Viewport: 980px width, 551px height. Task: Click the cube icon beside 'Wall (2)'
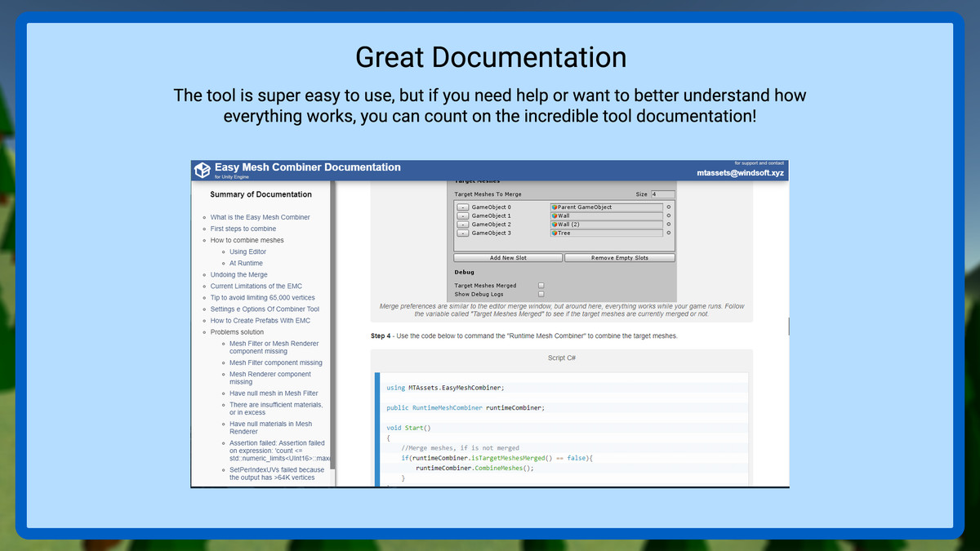555,224
